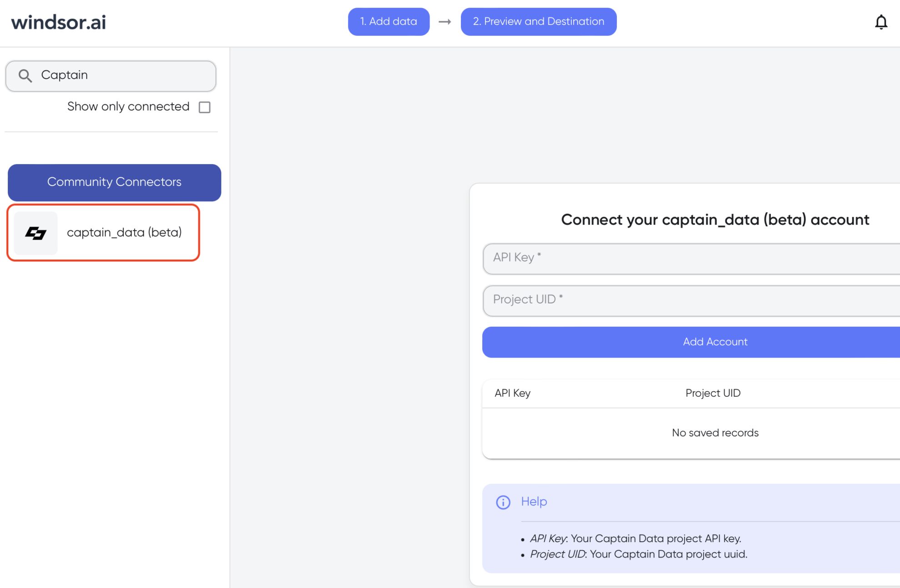Click the Captain search box
Image resolution: width=900 pixels, height=588 pixels.
[x=123, y=75]
